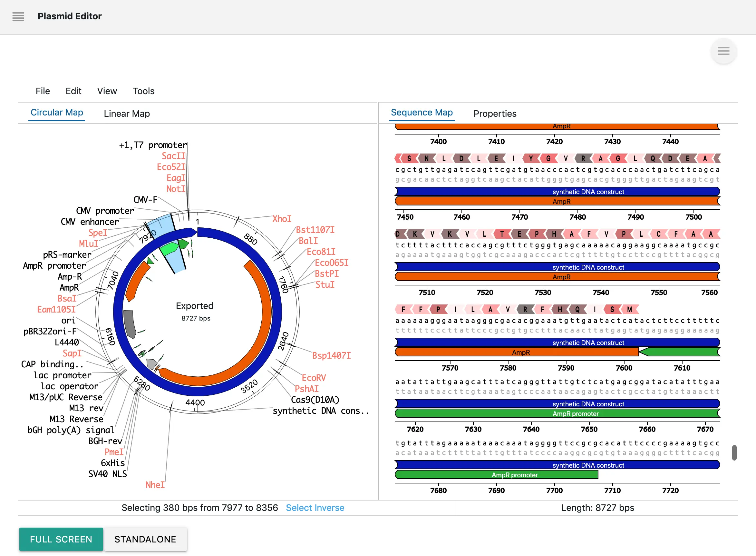Click the SV40 NLS feature label
Image resolution: width=756 pixels, height=556 pixels.
pyautogui.click(x=108, y=474)
